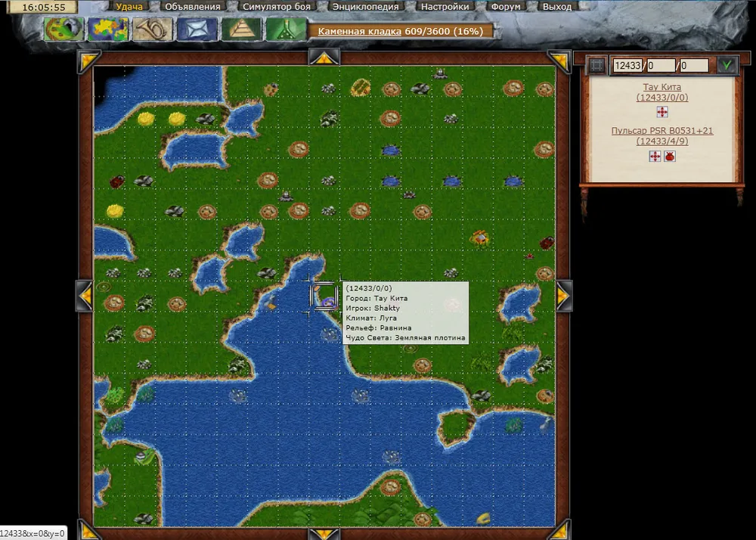Confirm coordinates with green checkmark
Viewport: 756px width, 540px height.
click(727, 65)
